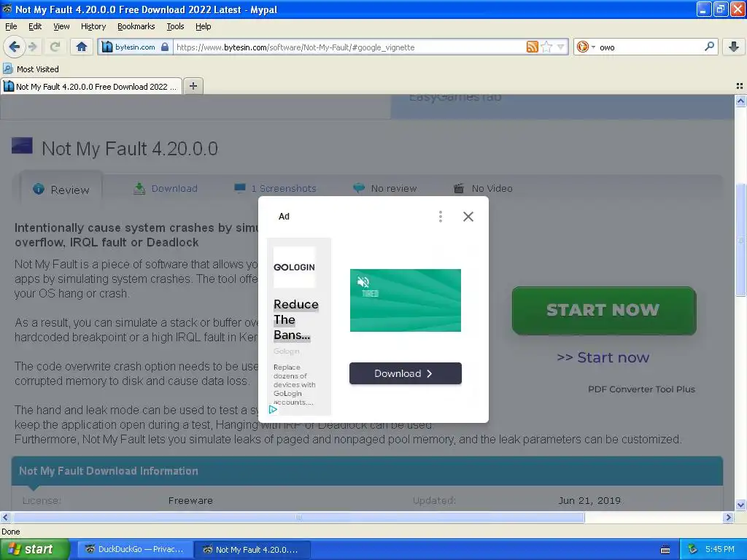The height and width of the screenshot is (560, 747).
Task: Open the View menu
Action: (x=61, y=26)
